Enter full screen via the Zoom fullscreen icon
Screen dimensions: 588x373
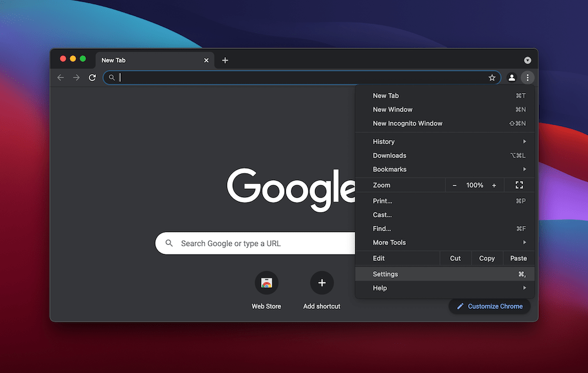pos(519,185)
